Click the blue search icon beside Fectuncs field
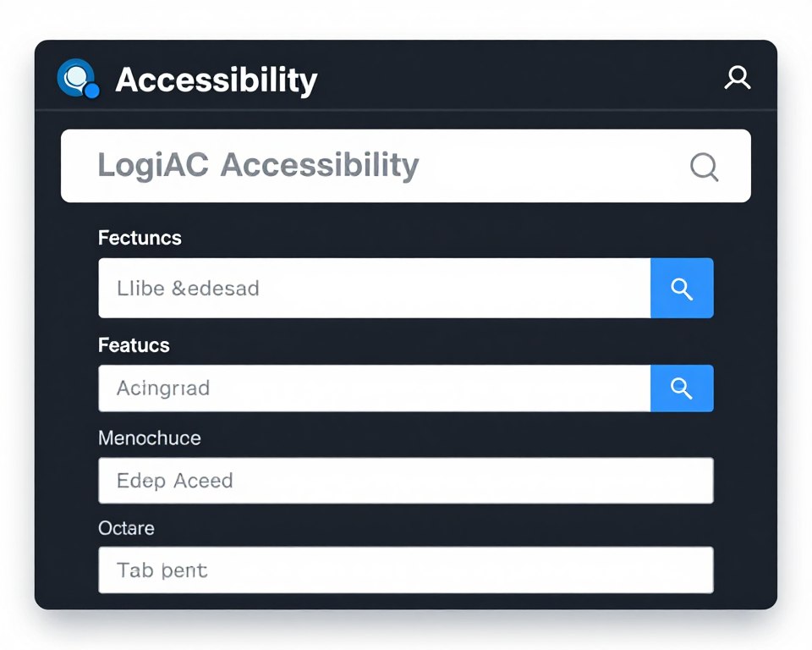The image size is (812, 650). pos(682,288)
